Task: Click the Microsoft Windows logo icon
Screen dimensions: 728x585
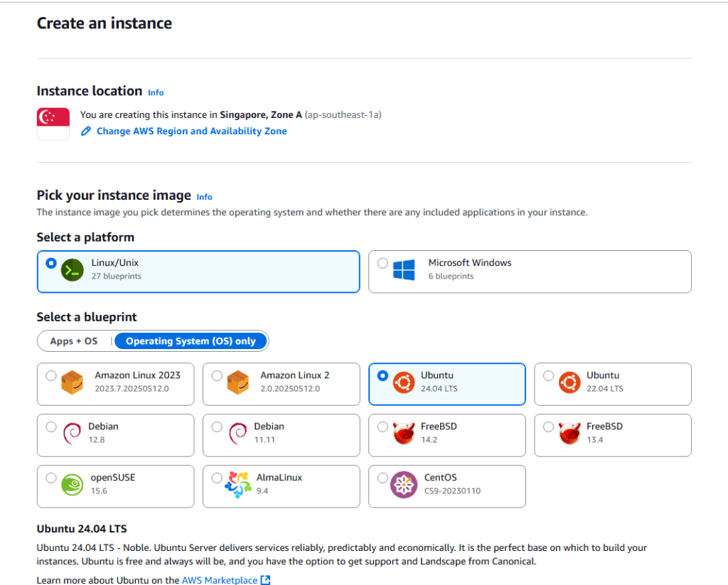Action: 404,270
